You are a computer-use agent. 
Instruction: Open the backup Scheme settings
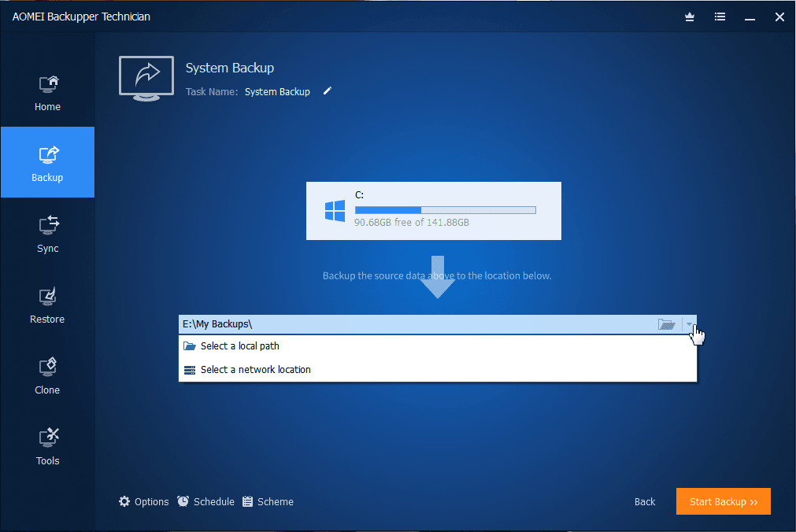268,501
